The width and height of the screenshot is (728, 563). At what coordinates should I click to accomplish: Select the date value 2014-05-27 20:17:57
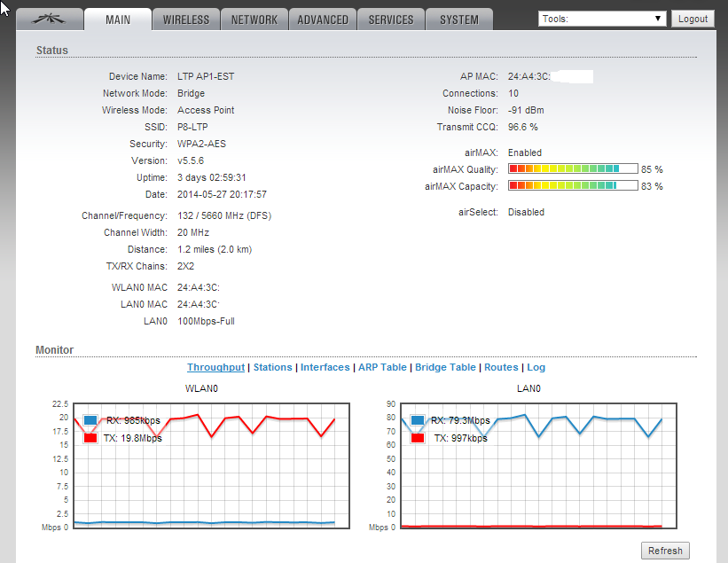point(222,194)
